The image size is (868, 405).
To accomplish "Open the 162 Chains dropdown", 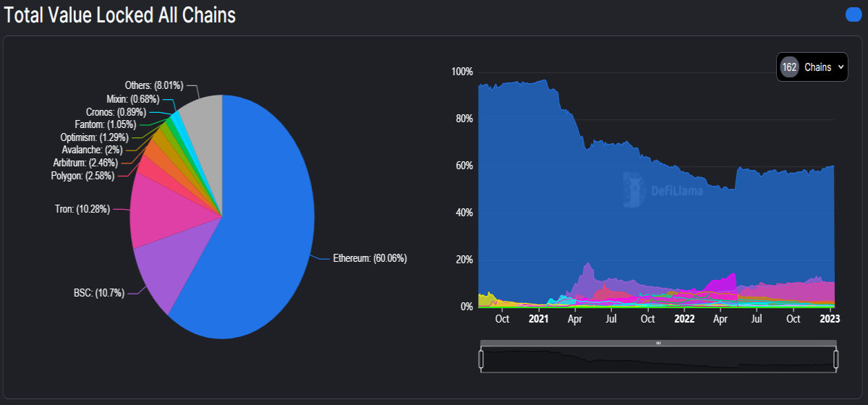I will click(x=812, y=67).
